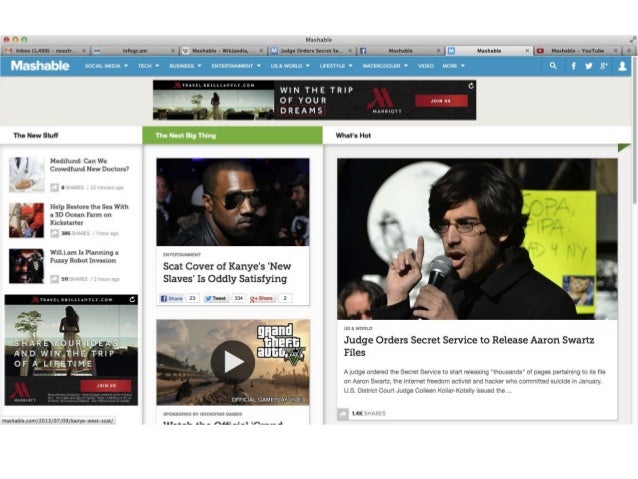Click the Facebook favicon on Mashable tab
This screenshot has height=479, width=638.
tap(363, 51)
